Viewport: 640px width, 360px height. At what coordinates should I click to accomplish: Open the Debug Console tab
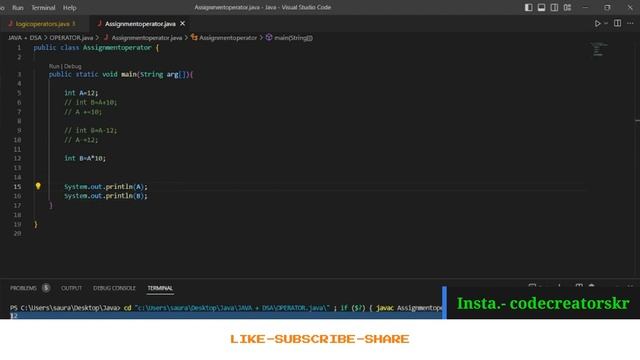pyautogui.click(x=114, y=288)
